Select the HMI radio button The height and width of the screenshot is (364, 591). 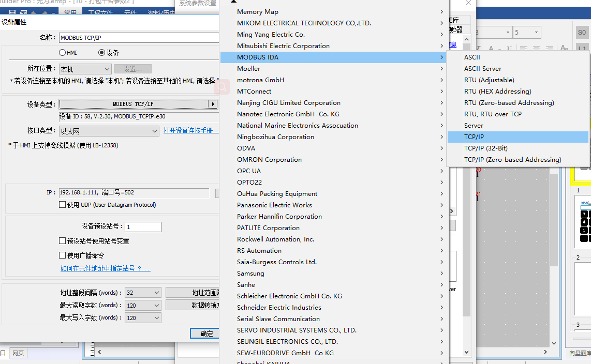coord(62,53)
